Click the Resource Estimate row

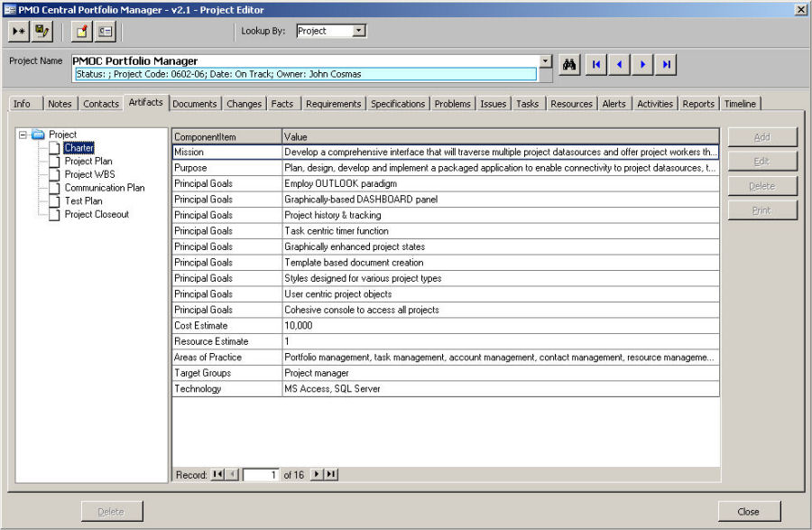(446, 341)
